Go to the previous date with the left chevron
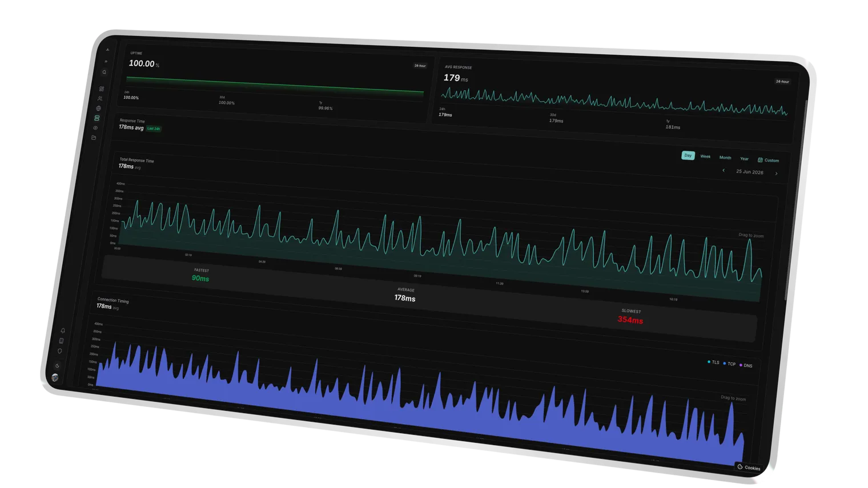 (x=724, y=170)
